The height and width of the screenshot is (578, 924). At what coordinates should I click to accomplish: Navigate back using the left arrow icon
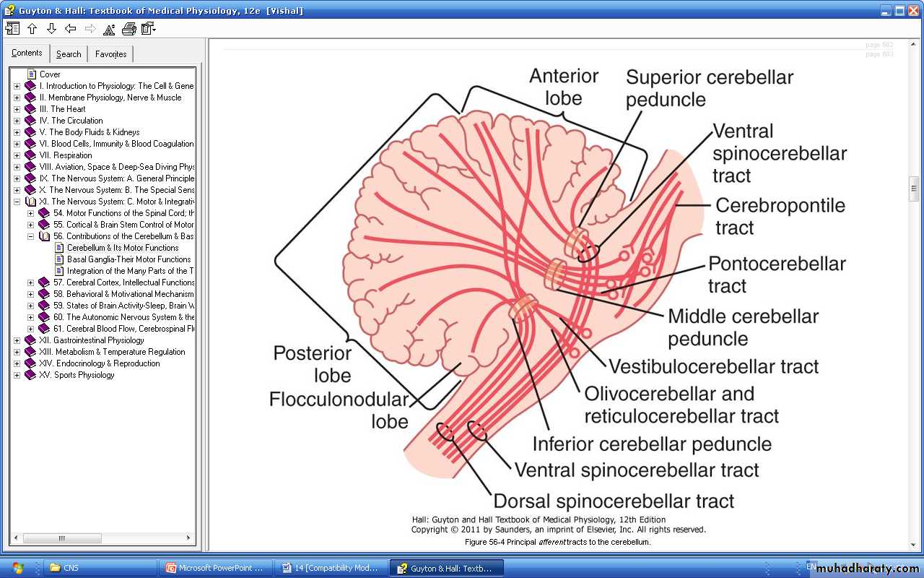click(x=71, y=29)
